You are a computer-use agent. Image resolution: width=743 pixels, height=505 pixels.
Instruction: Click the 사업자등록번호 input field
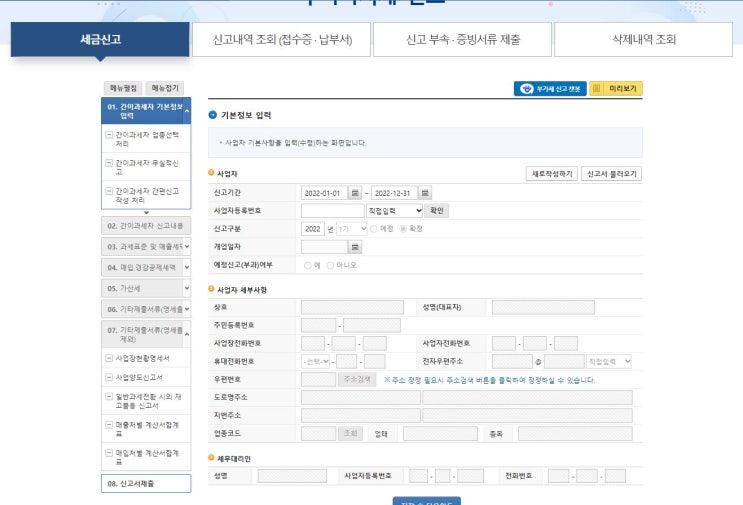(333, 211)
